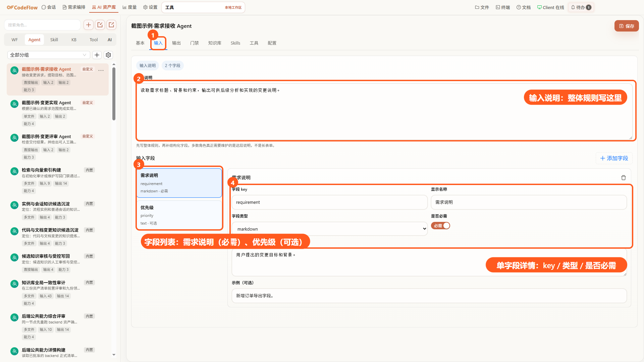Switch to the 门禁 tab
This screenshot has height=362, width=644.
pos(195,43)
